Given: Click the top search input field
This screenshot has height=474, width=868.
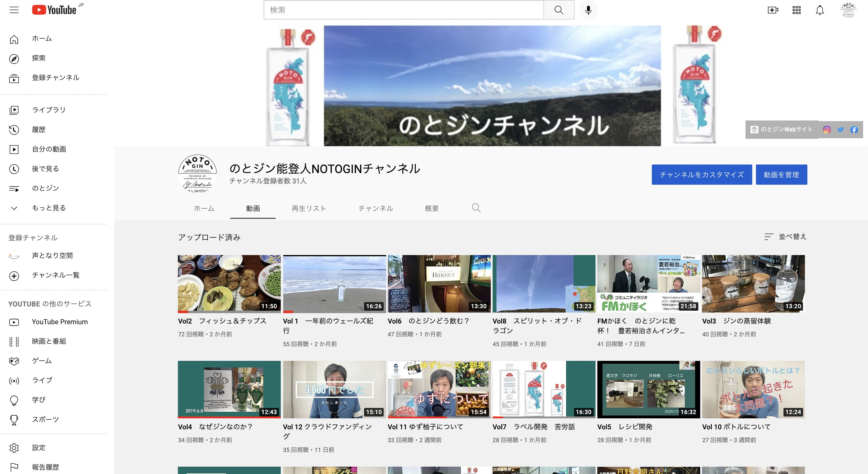Looking at the screenshot, I should point(404,10).
